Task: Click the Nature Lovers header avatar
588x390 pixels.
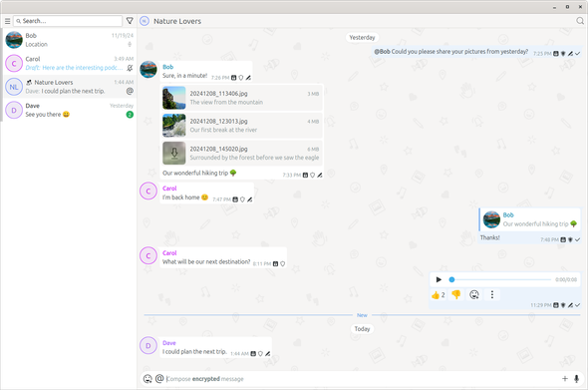Action: (x=145, y=21)
